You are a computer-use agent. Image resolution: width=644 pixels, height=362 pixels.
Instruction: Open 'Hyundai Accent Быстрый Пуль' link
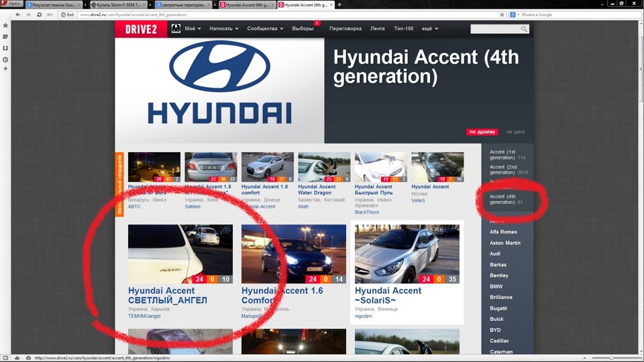(x=374, y=190)
